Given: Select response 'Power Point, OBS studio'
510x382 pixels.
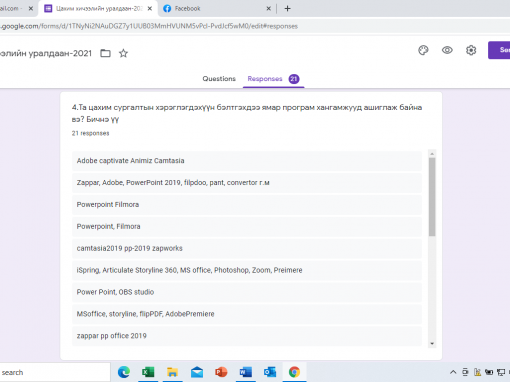Looking at the screenshot, I should coord(247,292).
